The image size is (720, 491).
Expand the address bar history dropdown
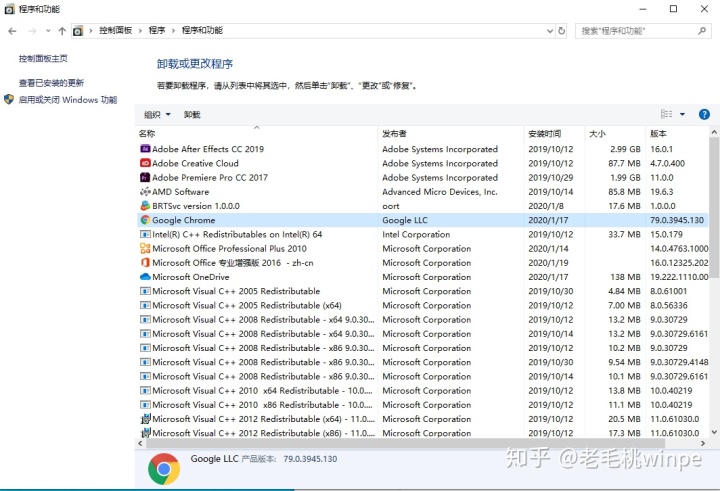point(550,31)
